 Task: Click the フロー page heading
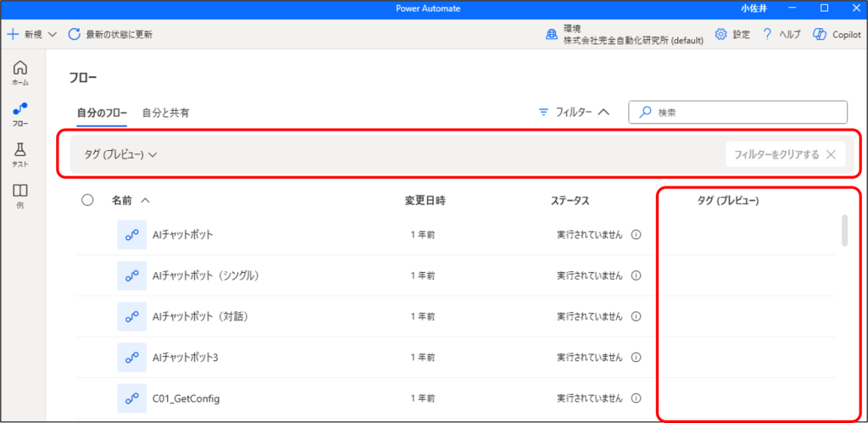(x=83, y=78)
